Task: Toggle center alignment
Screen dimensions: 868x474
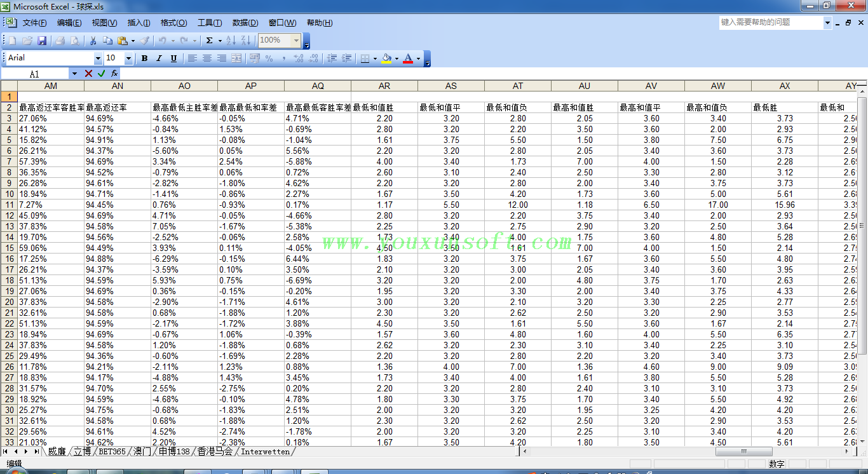Action: click(x=207, y=58)
